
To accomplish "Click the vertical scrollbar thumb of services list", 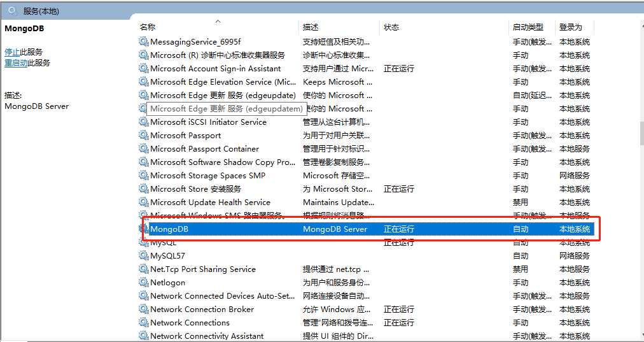I will (x=641, y=133).
